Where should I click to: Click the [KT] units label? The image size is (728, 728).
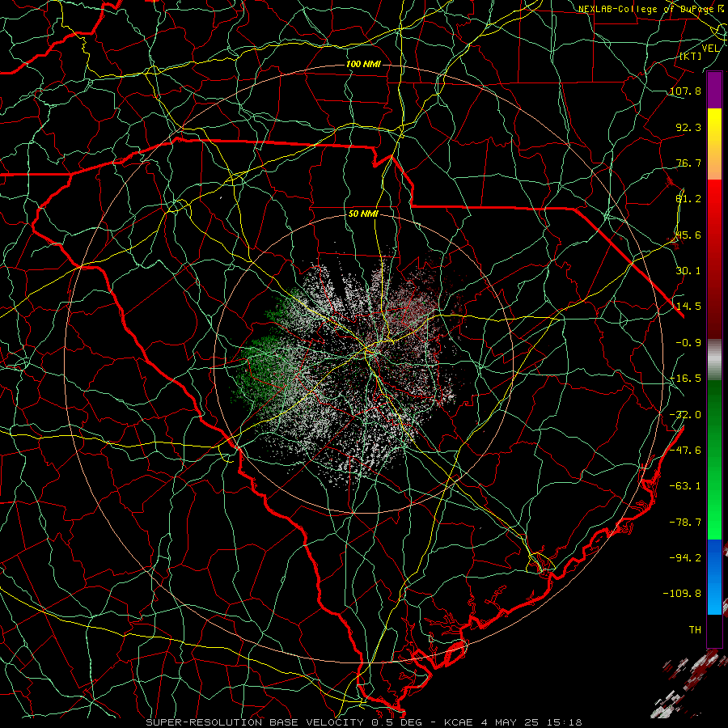pyautogui.click(x=691, y=56)
